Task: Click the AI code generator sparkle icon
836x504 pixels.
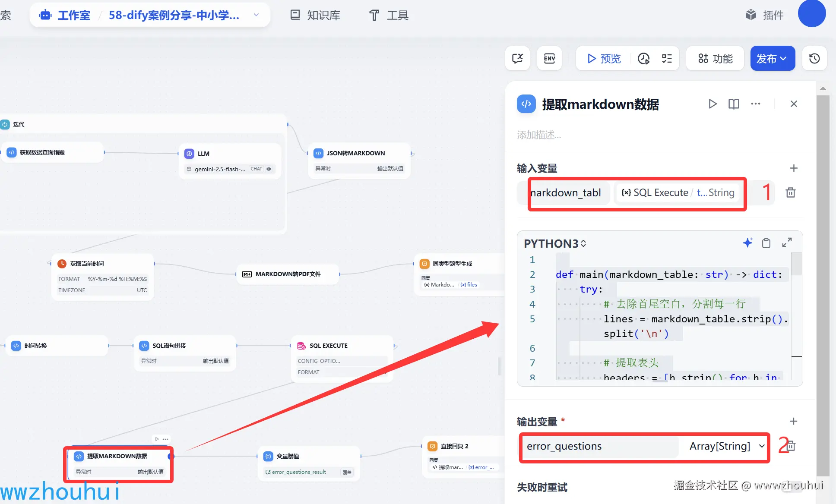Action: pos(747,243)
